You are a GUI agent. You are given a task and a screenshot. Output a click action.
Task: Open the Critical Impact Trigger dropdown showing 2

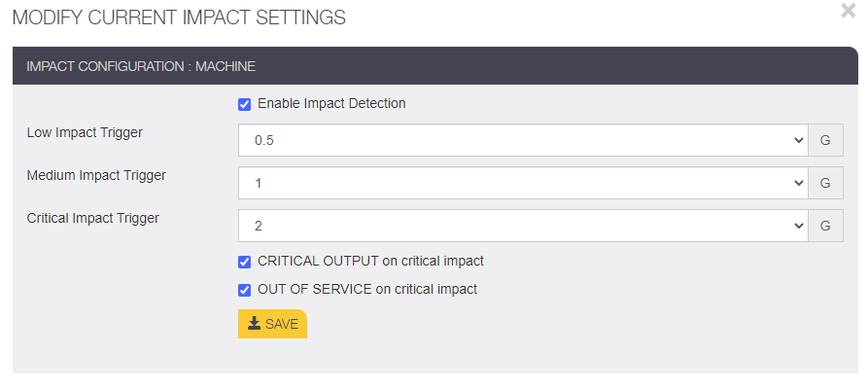point(523,226)
